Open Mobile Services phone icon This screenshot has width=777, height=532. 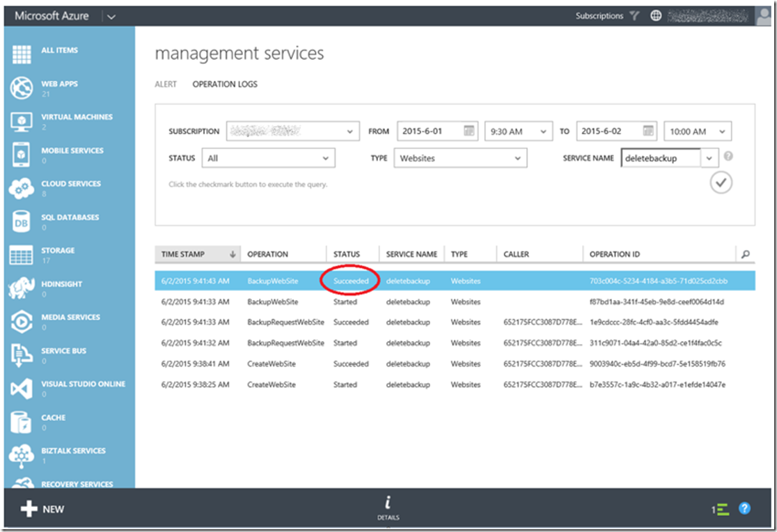[x=22, y=155]
